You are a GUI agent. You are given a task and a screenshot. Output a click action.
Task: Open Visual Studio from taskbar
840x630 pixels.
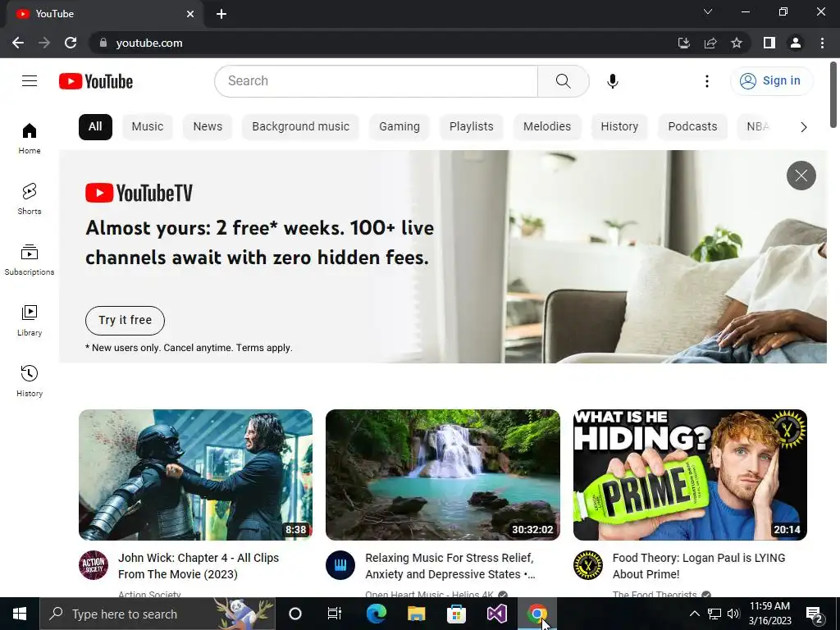496,614
